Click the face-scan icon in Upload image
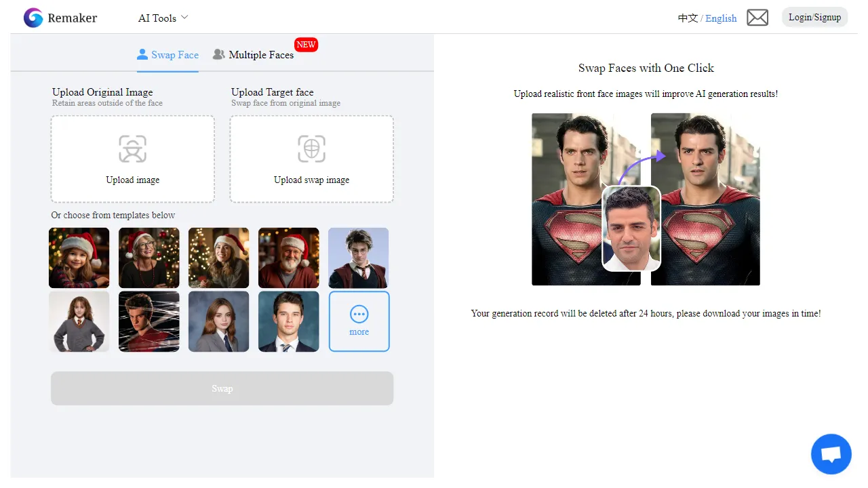The width and height of the screenshot is (868, 488). tap(132, 149)
